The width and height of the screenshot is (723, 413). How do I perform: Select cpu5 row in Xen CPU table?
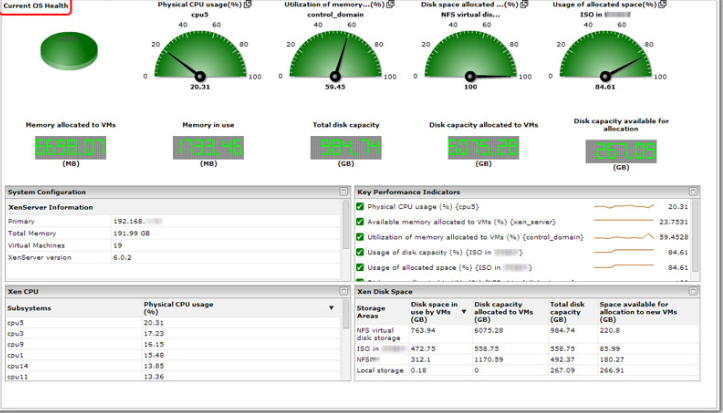15,323
